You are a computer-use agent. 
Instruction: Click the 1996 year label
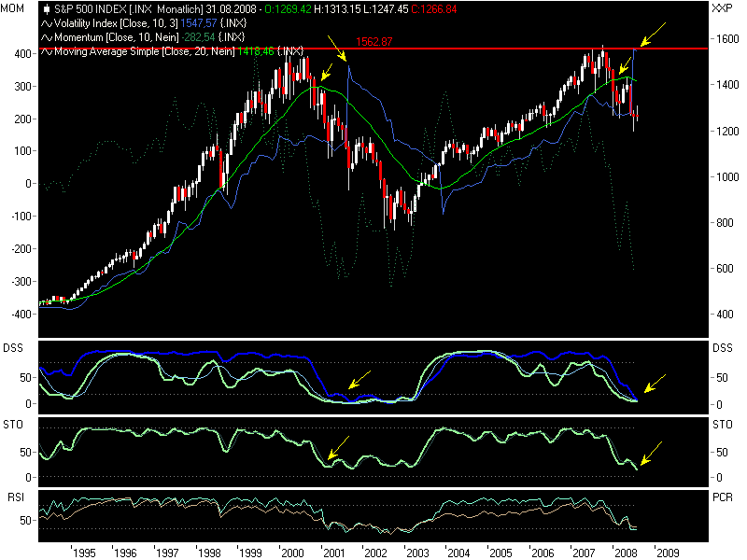coord(125,553)
